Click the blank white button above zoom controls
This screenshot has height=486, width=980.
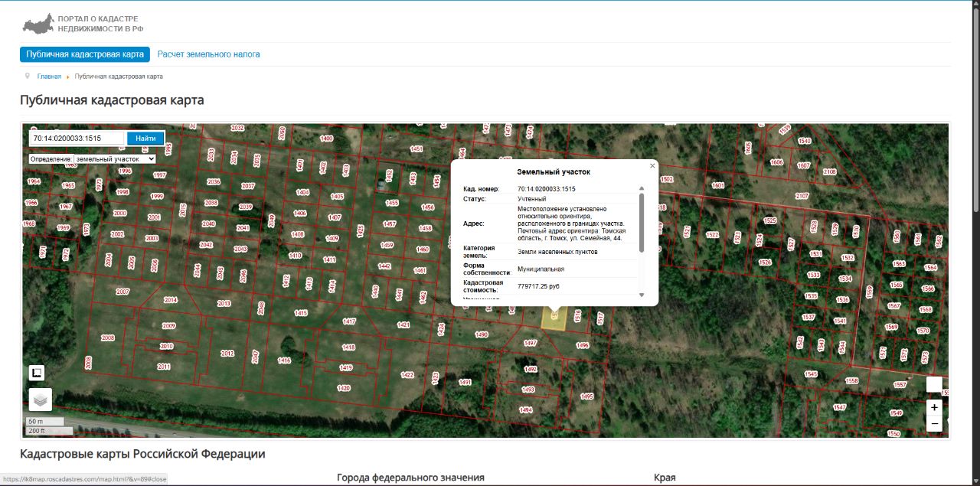coord(934,384)
